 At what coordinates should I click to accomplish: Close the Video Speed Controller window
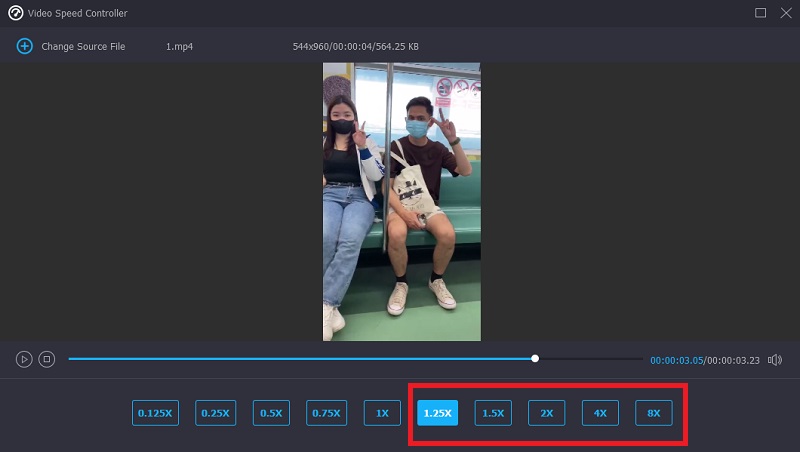786,13
